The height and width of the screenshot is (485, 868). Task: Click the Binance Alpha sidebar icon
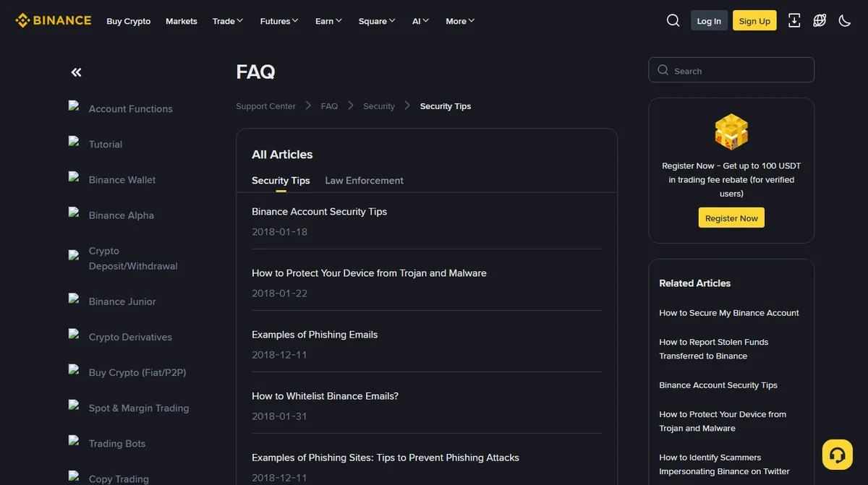74,212
